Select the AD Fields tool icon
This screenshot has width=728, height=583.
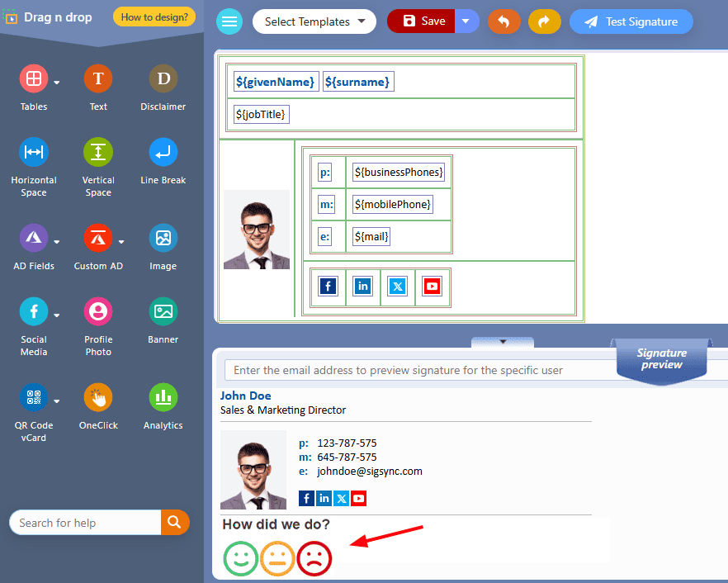click(33, 238)
